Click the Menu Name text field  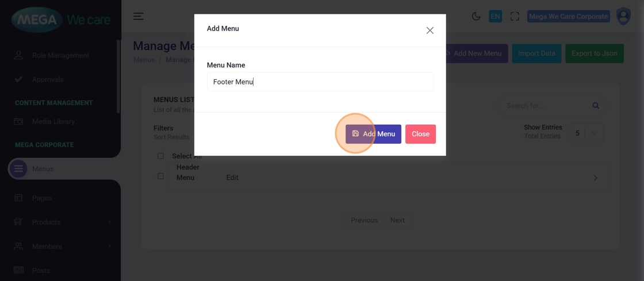[x=320, y=82]
